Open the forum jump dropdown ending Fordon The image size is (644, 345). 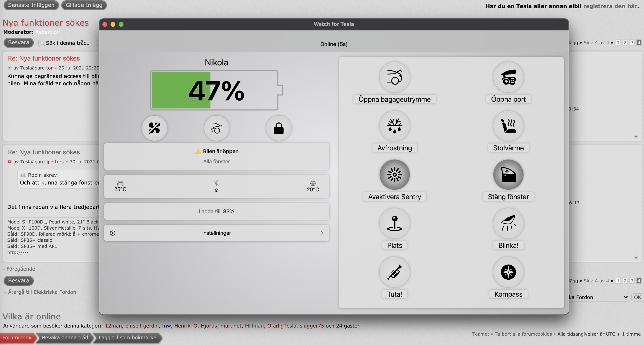coord(598,297)
